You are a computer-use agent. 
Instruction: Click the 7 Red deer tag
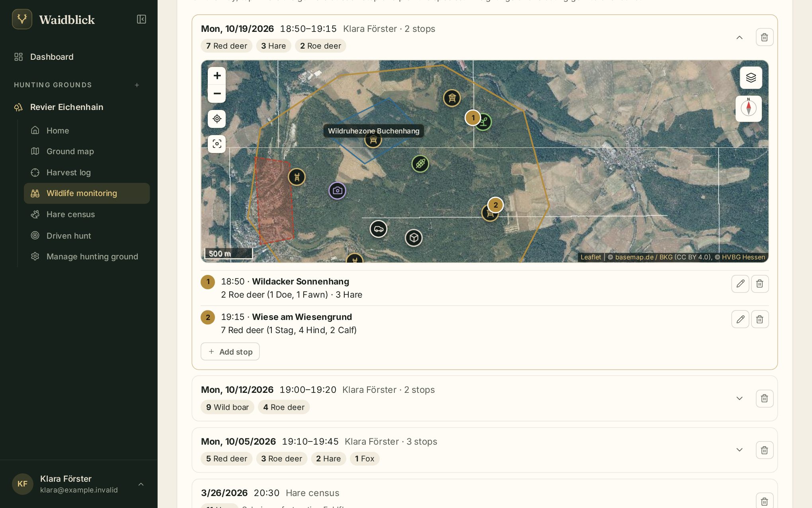pos(226,46)
